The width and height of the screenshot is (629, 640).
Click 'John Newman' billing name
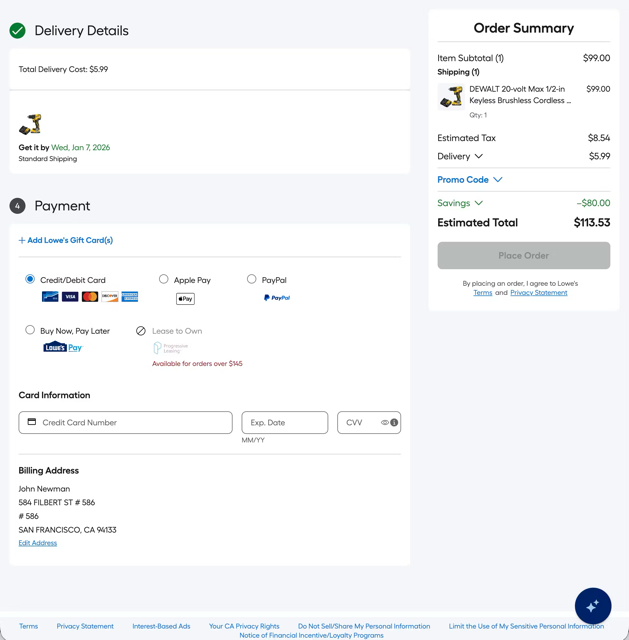pyautogui.click(x=44, y=489)
